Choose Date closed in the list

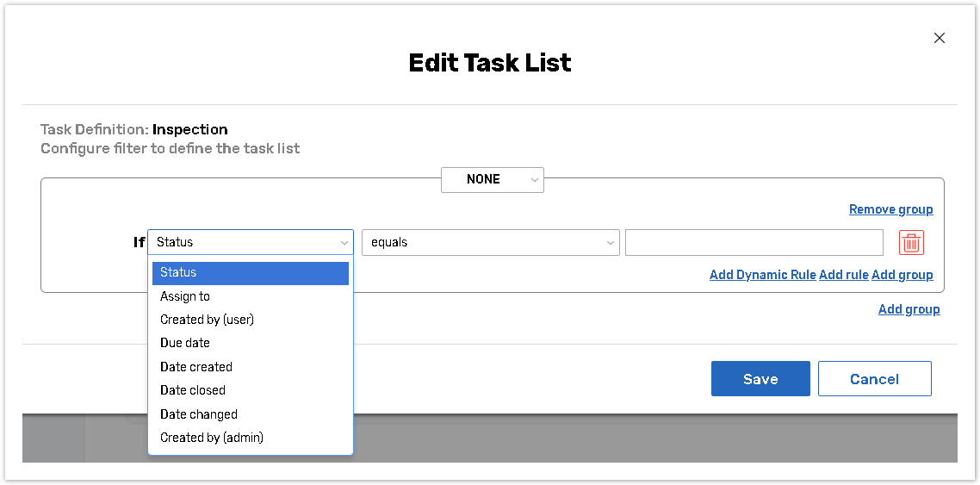pyautogui.click(x=193, y=390)
